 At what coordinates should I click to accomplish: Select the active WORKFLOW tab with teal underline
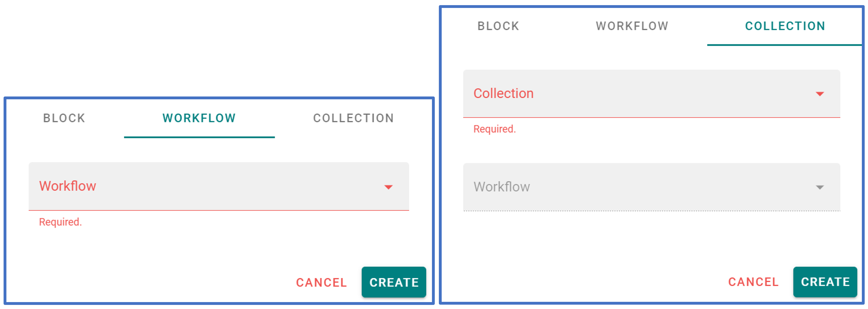199,118
